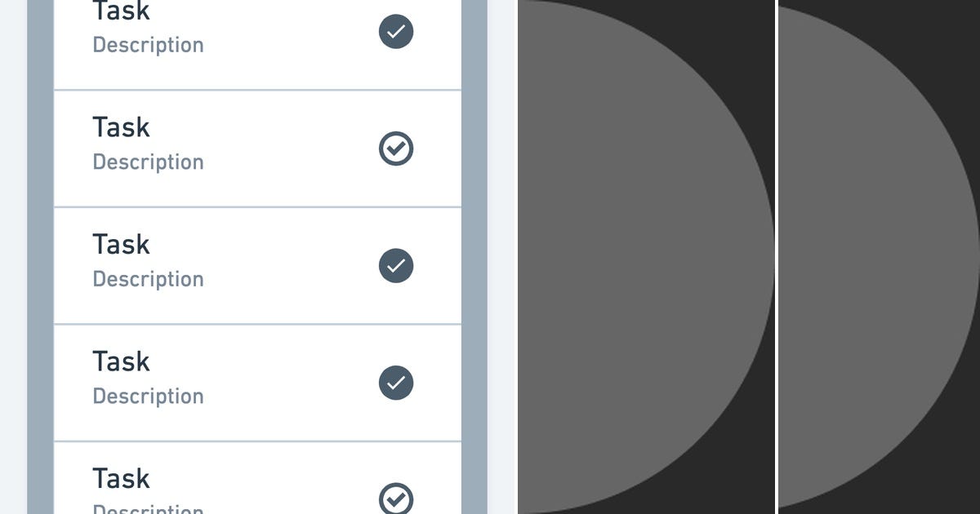Select the Description text in the third row
The width and height of the screenshot is (980, 514).
148,279
